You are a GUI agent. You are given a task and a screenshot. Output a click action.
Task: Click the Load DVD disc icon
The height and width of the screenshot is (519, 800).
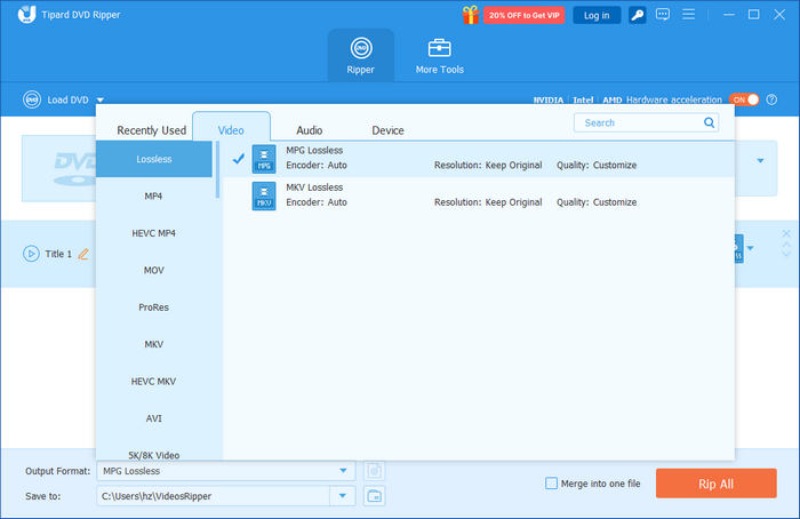tap(32, 100)
